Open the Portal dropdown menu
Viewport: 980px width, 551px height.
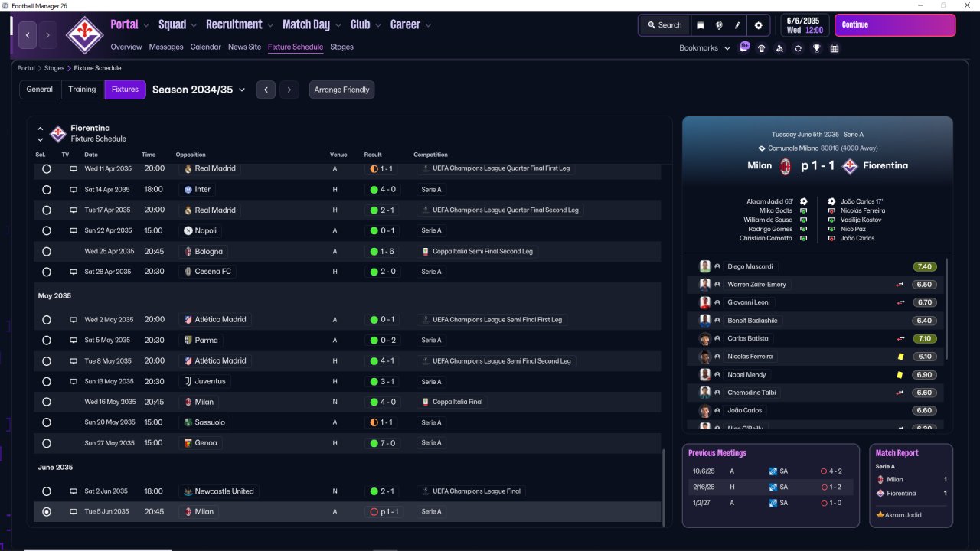coord(129,24)
